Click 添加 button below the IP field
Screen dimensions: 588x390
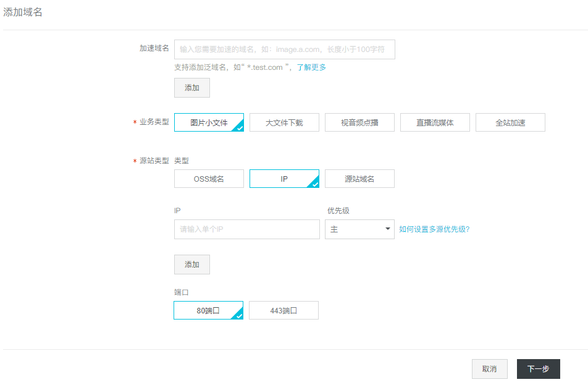(x=191, y=265)
